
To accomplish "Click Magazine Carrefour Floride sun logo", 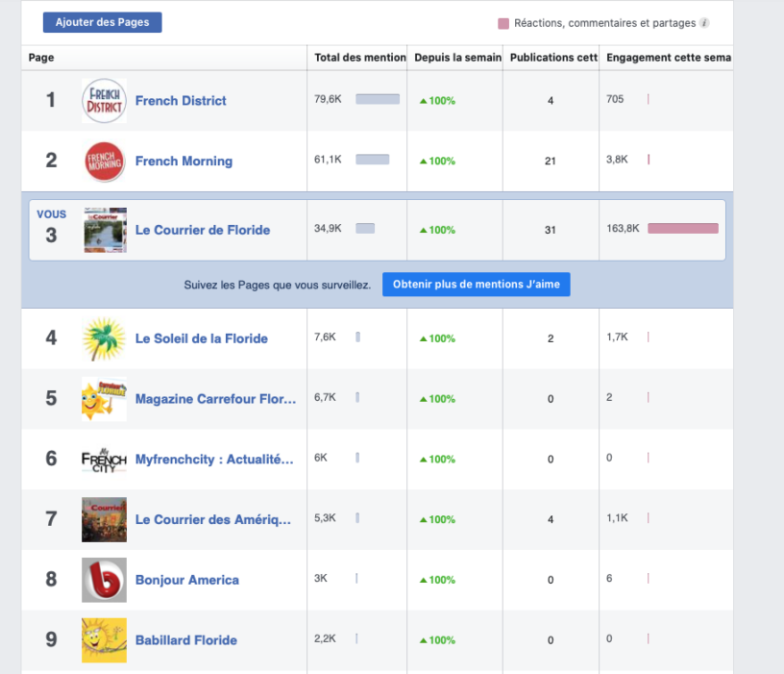I will coord(104,399).
